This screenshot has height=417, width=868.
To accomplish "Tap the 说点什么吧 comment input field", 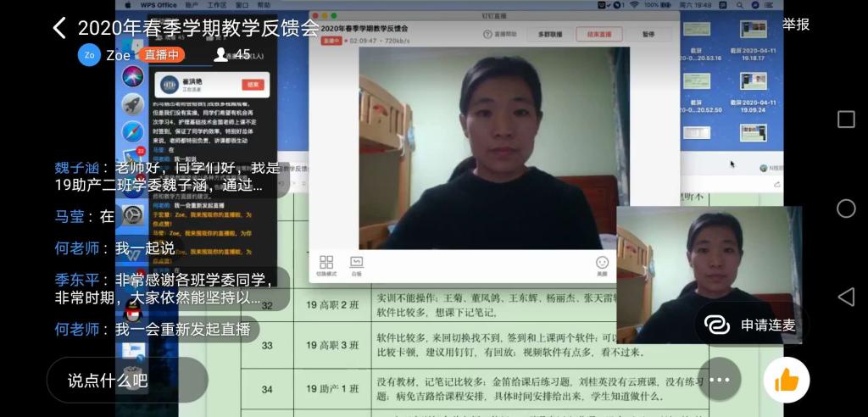I will tap(127, 381).
